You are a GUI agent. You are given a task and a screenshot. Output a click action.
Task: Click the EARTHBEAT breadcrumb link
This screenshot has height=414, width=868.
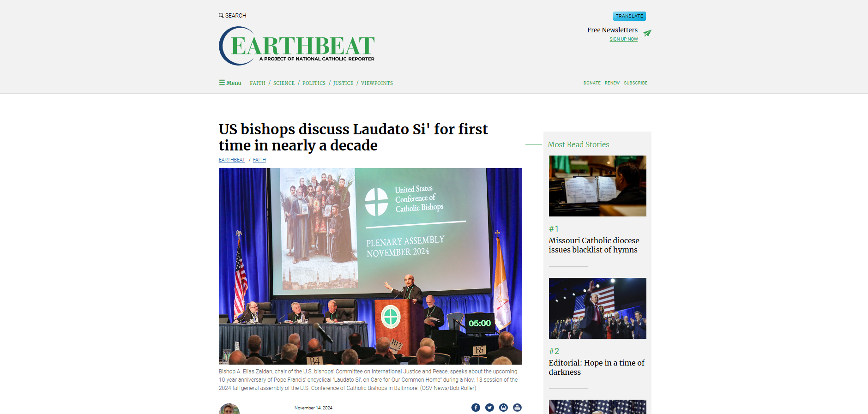(x=232, y=160)
